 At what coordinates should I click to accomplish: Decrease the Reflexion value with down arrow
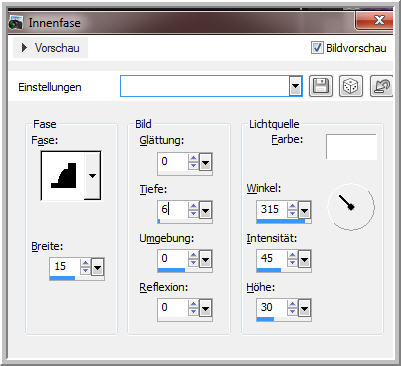[193, 312]
